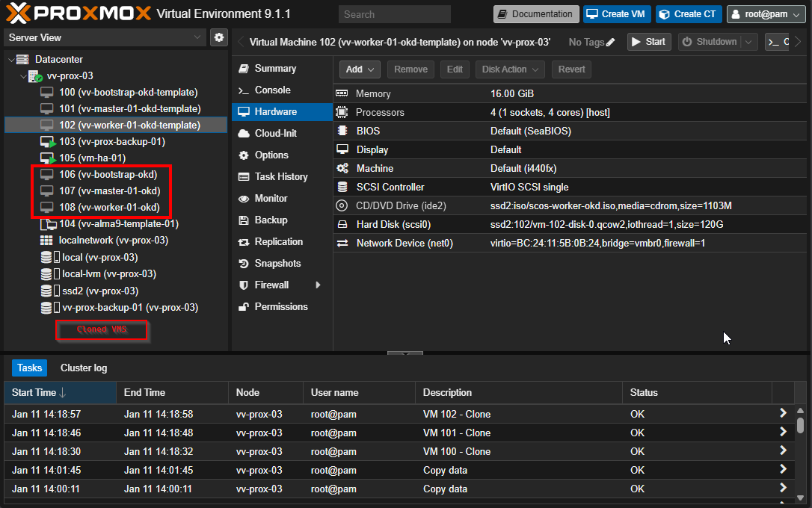Click the search input field

(394, 14)
